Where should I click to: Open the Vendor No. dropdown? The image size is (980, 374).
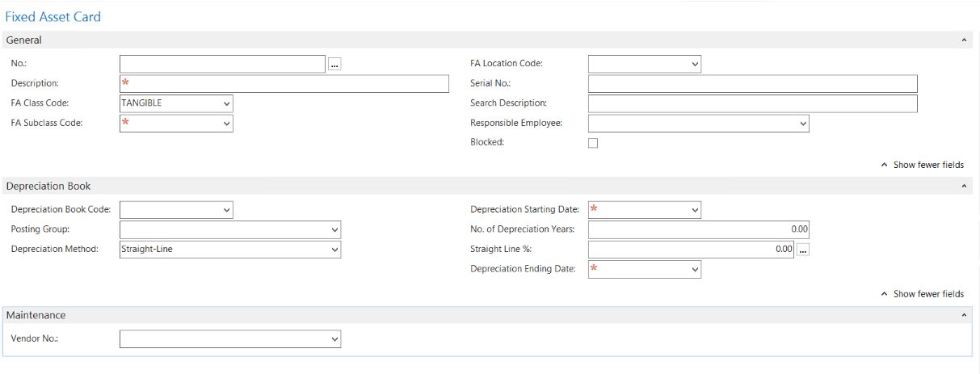334,340
